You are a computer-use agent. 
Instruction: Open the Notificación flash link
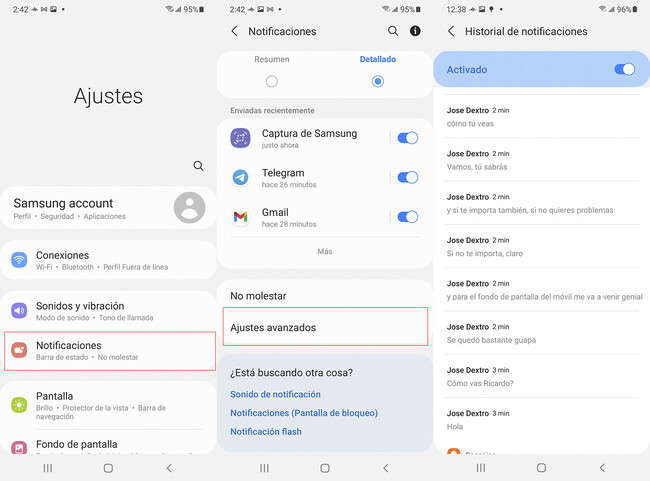[266, 431]
